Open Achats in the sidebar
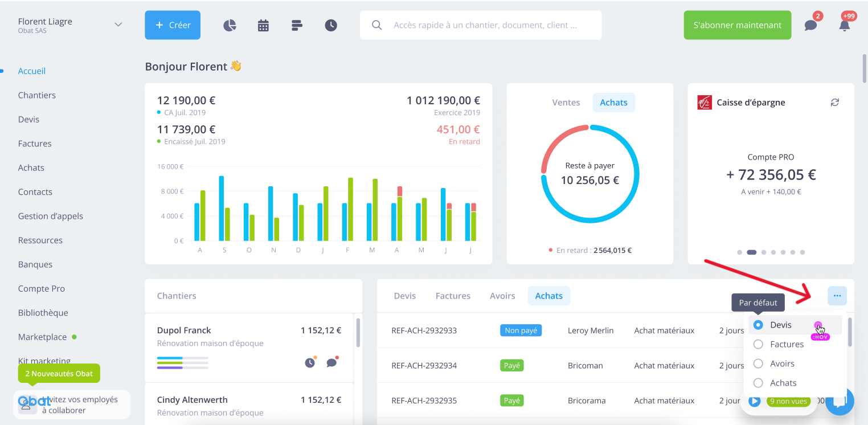Viewport: 868px width, 425px height. [x=31, y=167]
